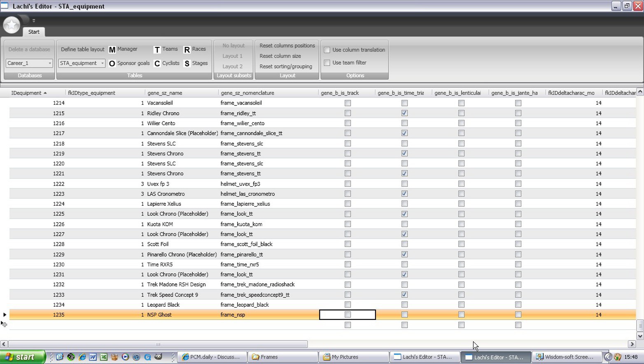Click Reset columns positions

pos(287,46)
